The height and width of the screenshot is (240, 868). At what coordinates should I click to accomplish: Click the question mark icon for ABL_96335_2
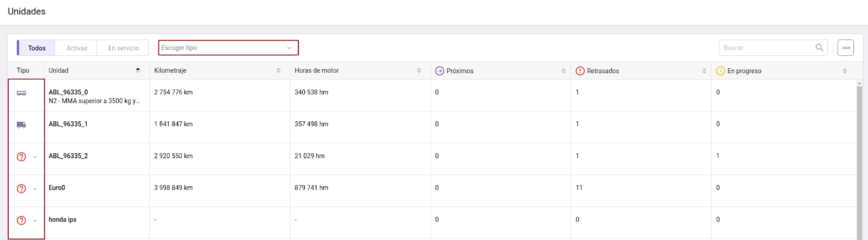(21, 157)
